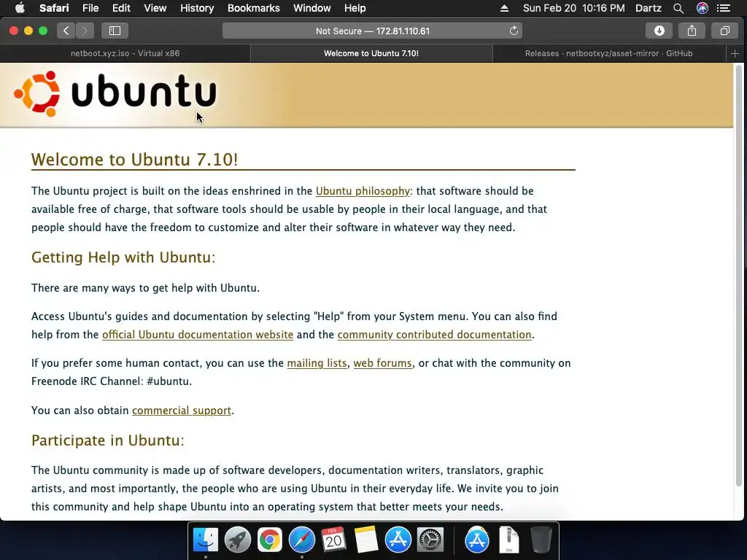Reload the page with refresh icon
The width and height of the screenshot is (747, 560).
[514, 31]
